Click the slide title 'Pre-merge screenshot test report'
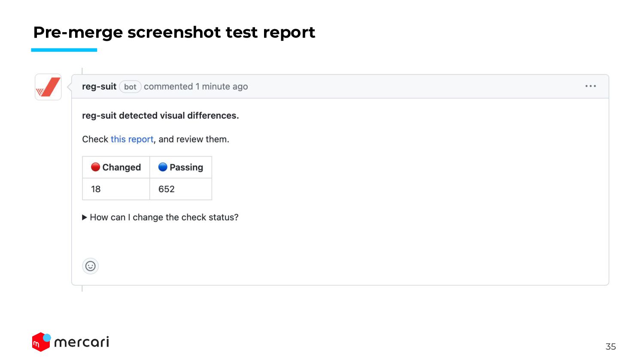 (x=174, y=32)
